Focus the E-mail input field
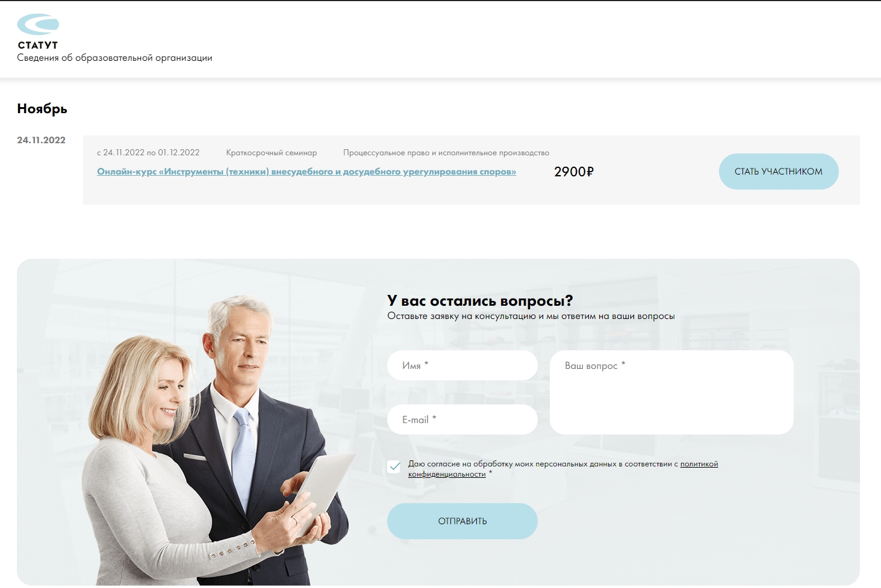This screenshot has height=588, width=881. 462,419
